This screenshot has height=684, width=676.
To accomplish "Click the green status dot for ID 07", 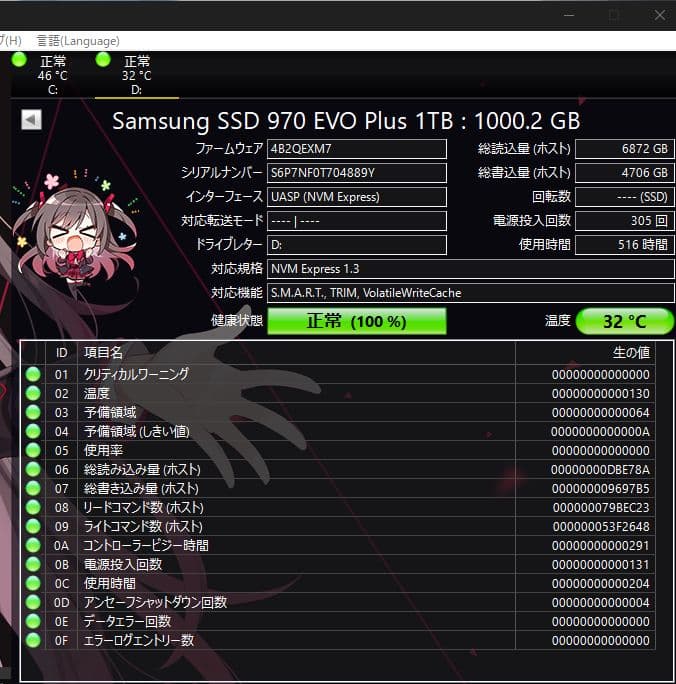I will point(33,488).
